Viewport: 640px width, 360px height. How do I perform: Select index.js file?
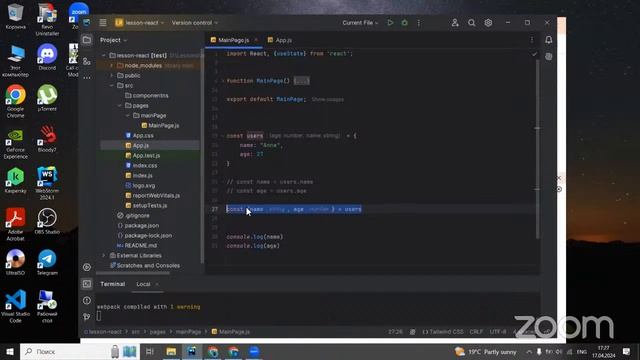(x=139, y=176)
